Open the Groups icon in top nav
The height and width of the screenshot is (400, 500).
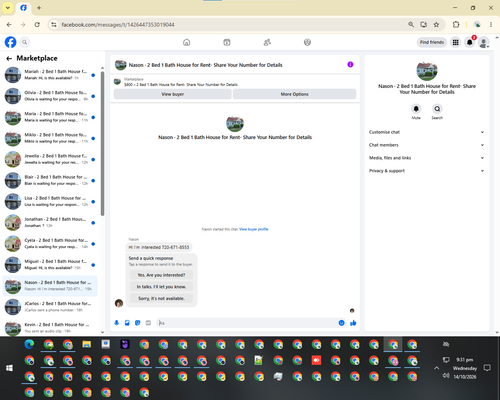coord(307,42)
